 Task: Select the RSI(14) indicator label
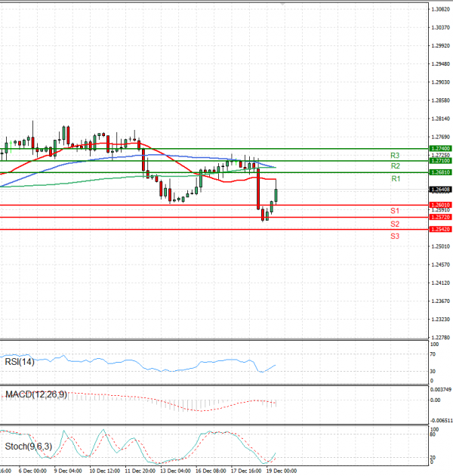tap(20, 362)
